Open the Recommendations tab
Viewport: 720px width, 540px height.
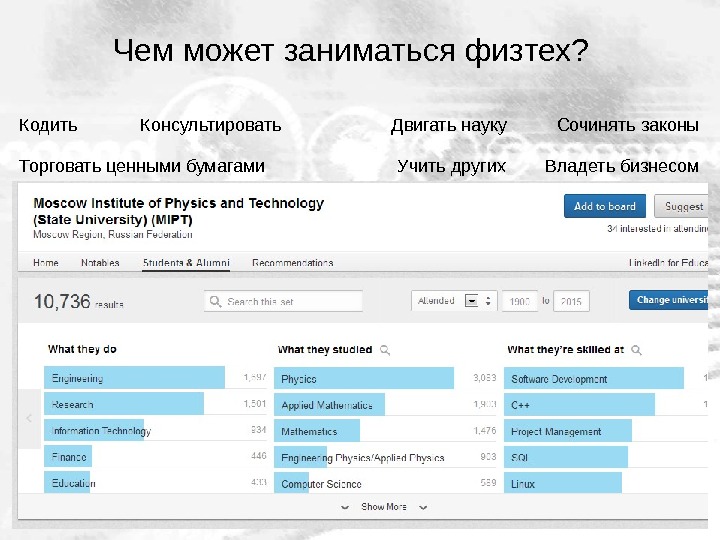292,263
